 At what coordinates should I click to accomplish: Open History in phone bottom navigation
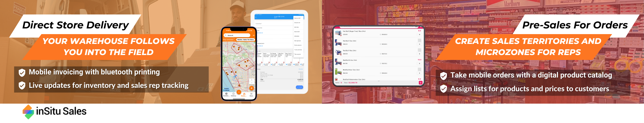[x=233, y=95]
